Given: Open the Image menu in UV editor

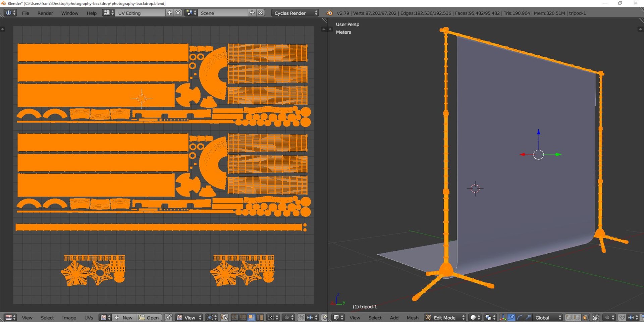Looking at the screenshot, I should 69,318.
